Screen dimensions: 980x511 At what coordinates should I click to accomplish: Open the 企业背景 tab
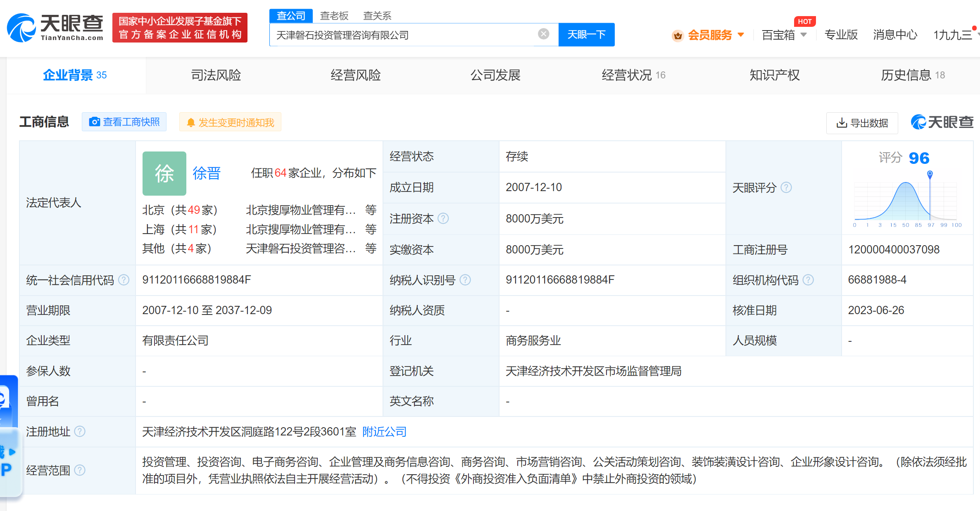75,75
